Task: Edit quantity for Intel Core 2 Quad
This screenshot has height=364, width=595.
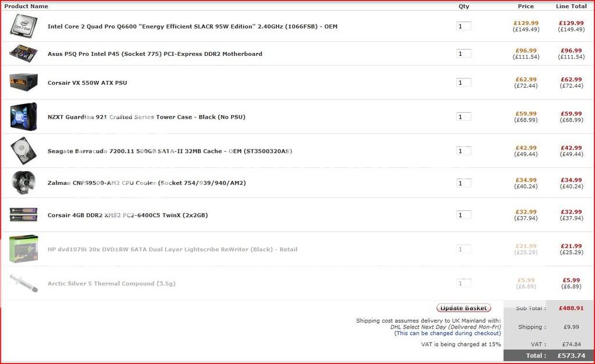Action: [x=464, y=26]
